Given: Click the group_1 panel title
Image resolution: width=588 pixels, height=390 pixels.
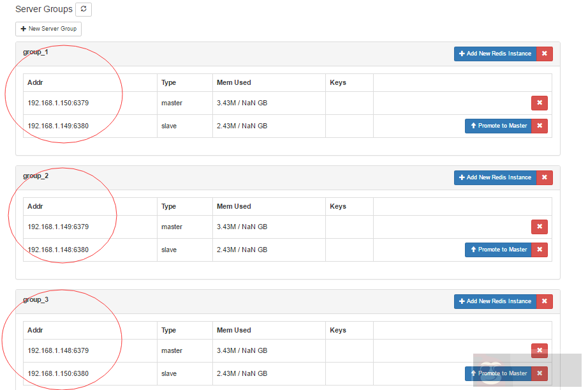Looking at the screenshot, I should pyautogui.click(x=36, y=52).
